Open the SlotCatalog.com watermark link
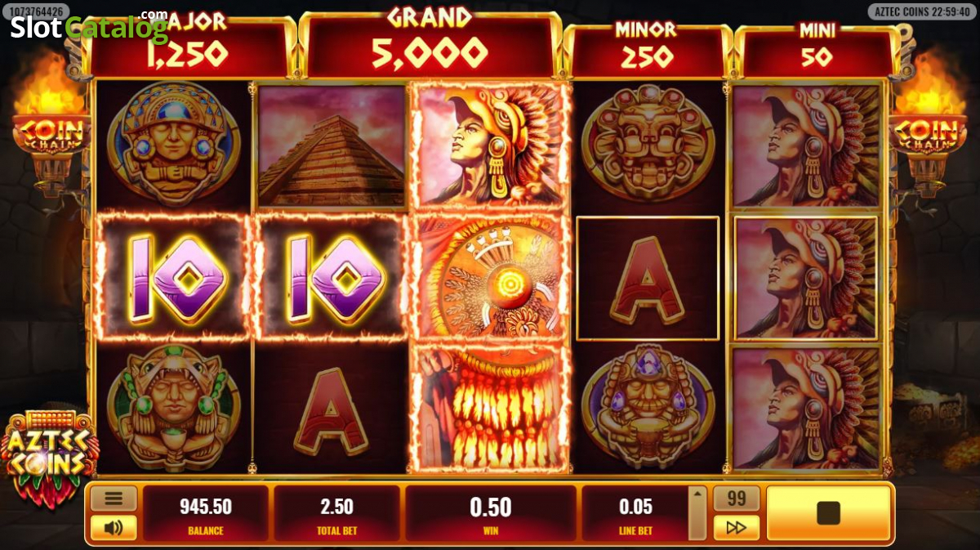This screenshot has width=980, height=550. (x=88, y=26)
